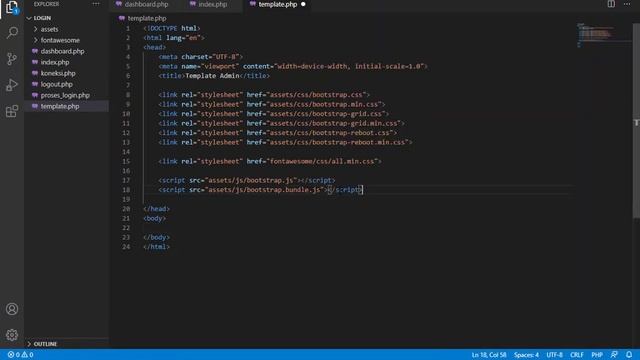Click the 'assets/css/bootstrap.css' href text
The image size is (640, 360).
(x=316, y=95)
